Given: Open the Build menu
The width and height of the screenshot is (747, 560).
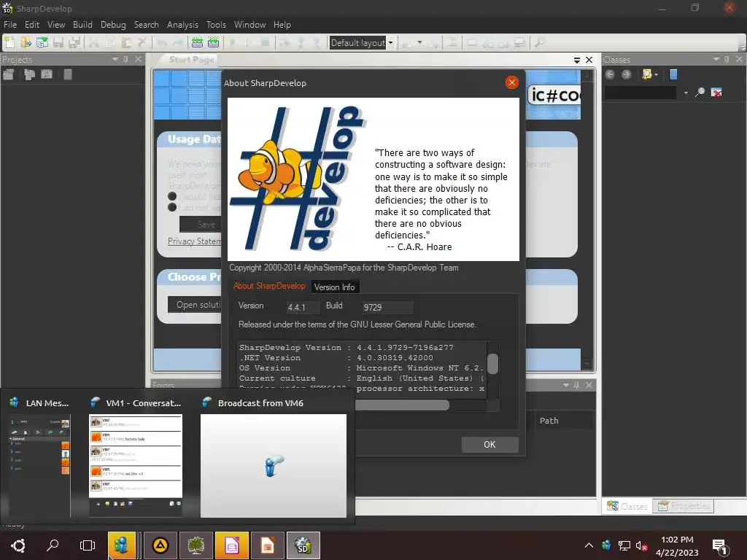Looking at the screenshot, I should (x=82, y=25).
